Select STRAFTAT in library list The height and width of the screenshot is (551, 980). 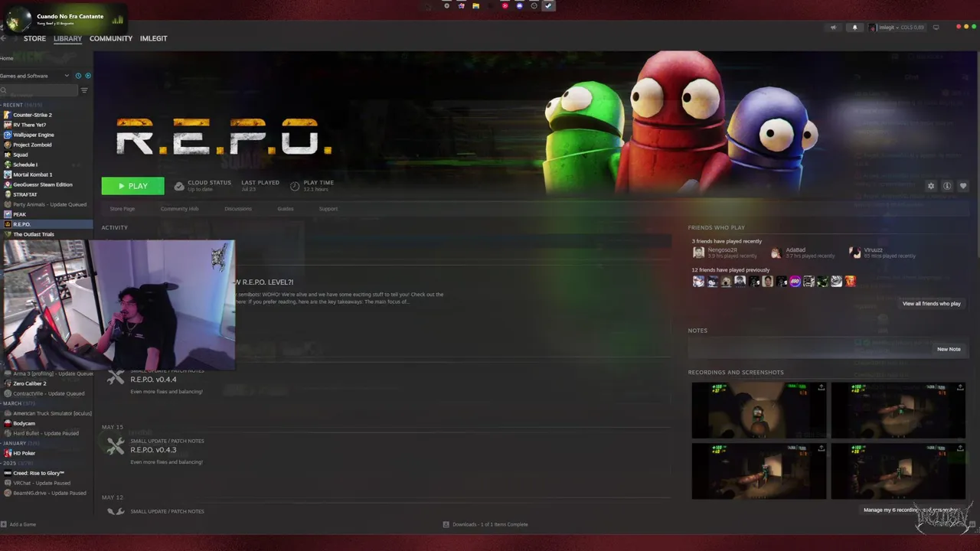(25, 194)
